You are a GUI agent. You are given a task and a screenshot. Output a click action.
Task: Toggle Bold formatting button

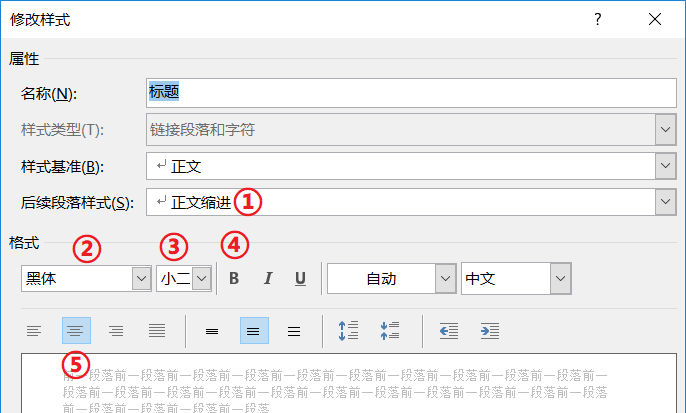(234, 278)
